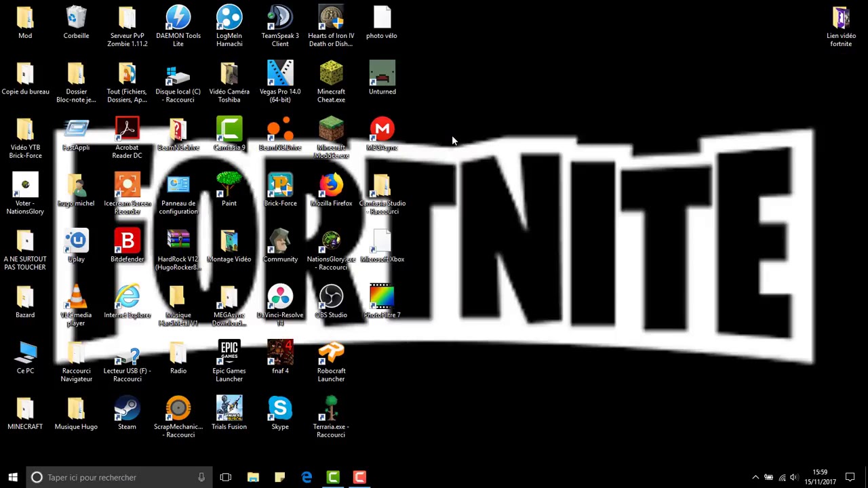The height and width of the screenshot is (488, 868).
Task: Open the notification center icon
Action: pyautogui.click(x=850, y=477)
